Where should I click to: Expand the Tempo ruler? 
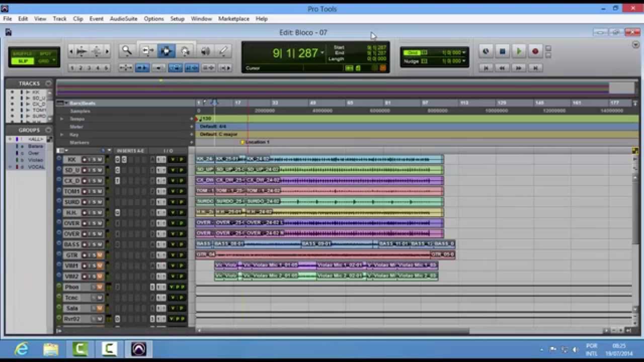click(62, 119)
